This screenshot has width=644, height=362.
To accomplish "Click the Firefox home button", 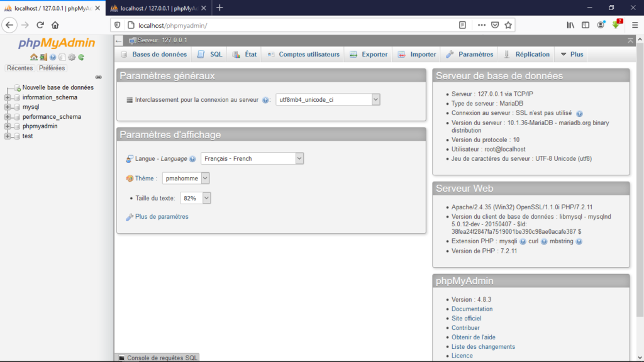I will point(55,25).
